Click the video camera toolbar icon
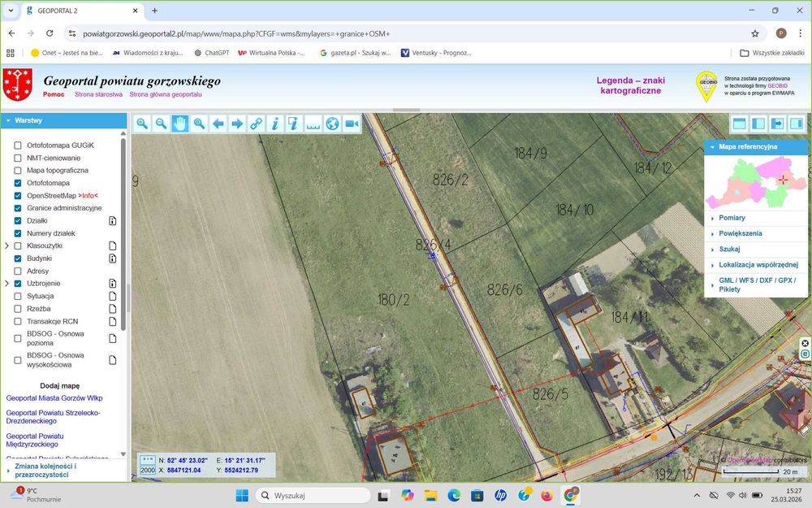 click(x=352, y=124)
